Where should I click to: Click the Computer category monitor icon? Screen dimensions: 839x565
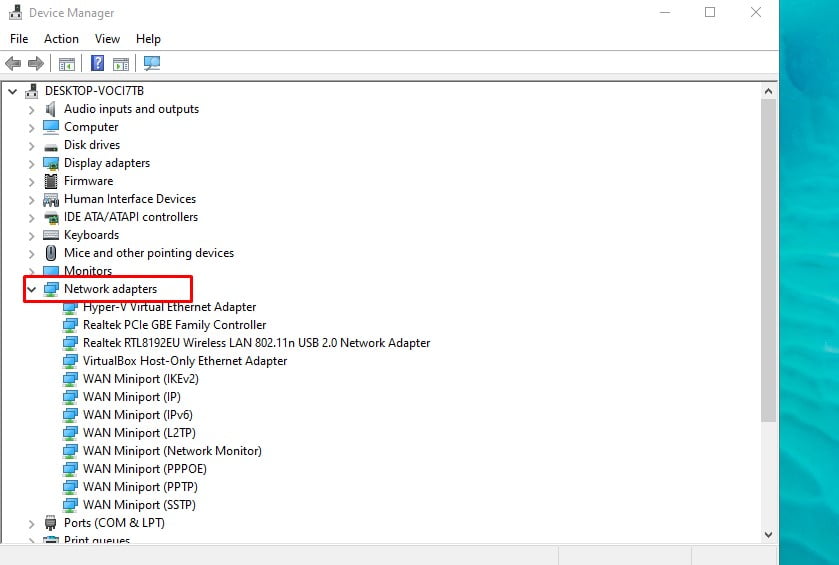point(51,127)
